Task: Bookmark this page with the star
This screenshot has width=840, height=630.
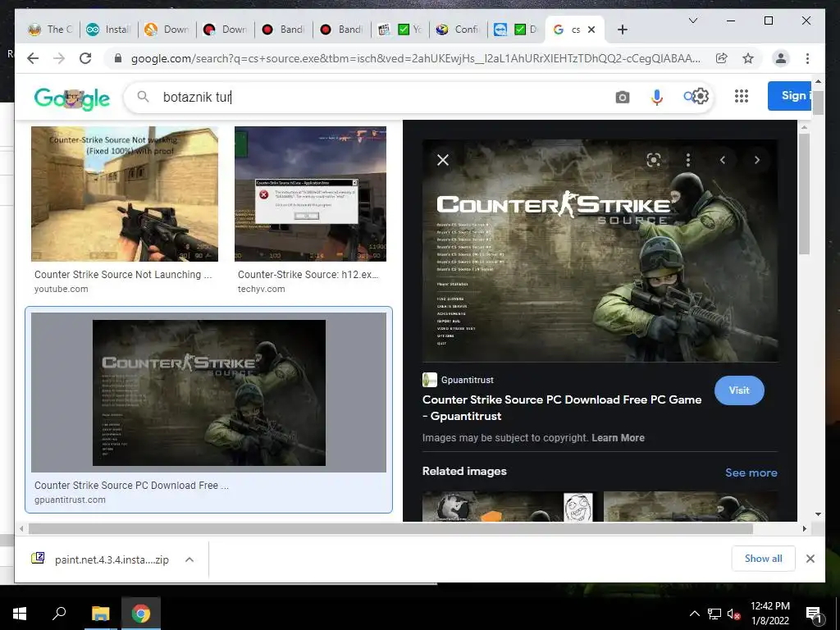Action: tap(748, 58)
